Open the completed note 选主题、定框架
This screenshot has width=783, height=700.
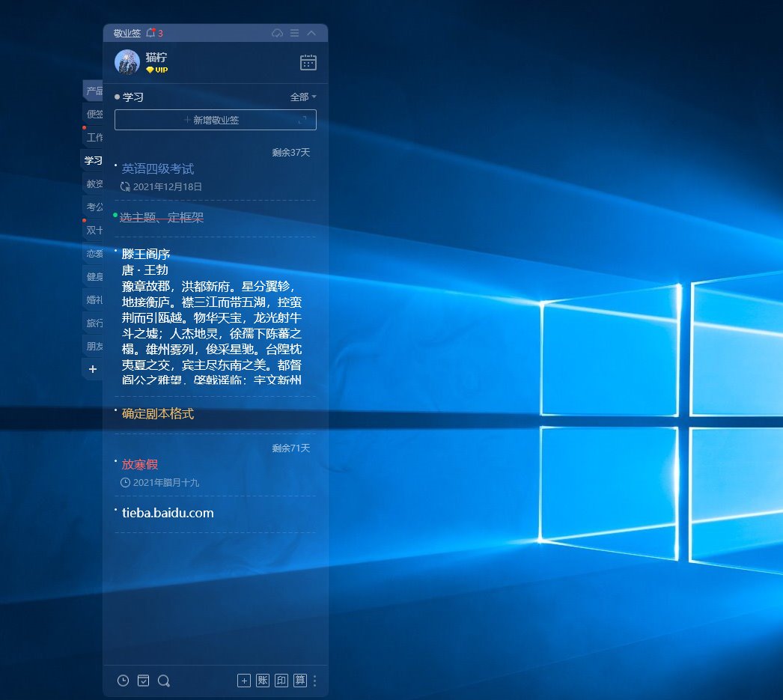pos(162,217)
